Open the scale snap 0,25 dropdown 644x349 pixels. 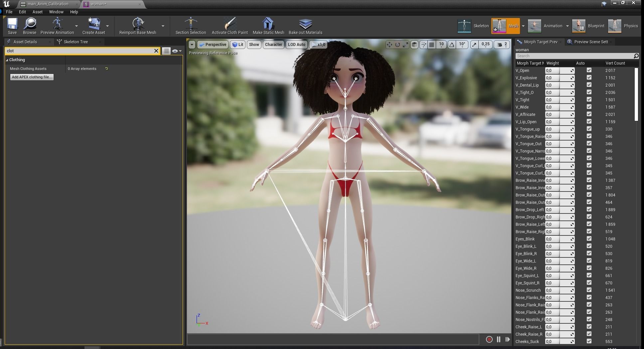pyautogui.click(x=485, y=45)
